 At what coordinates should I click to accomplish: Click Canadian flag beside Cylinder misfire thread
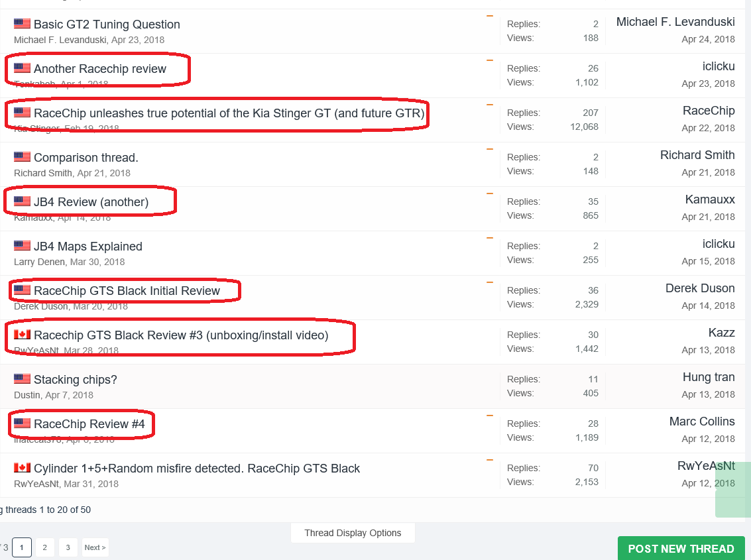[22, 468]
